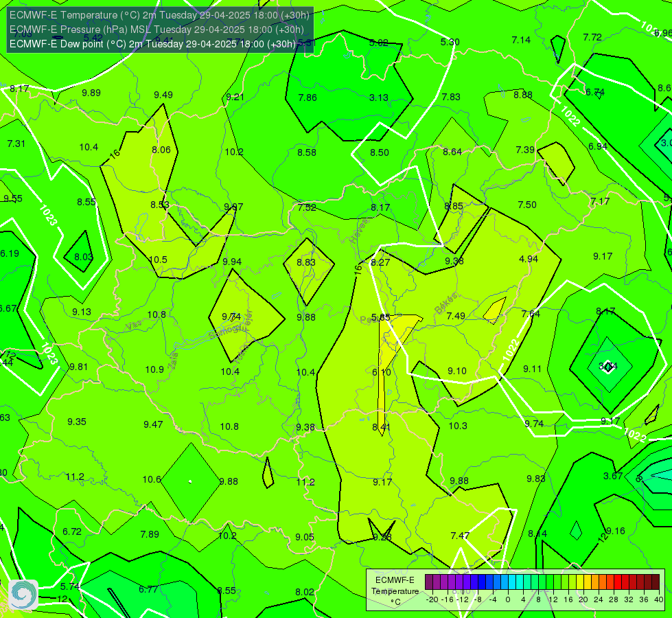The width and height of the screenshot is (672, 618).
Task: Click the Békés county label
Action: pyautogui.click(x=445, y=304)
